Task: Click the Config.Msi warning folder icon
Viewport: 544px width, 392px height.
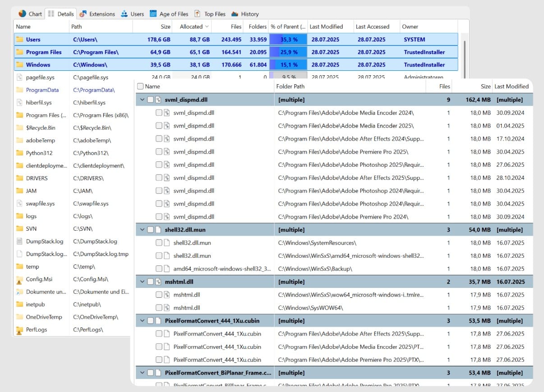Action: click(x=19, y=279)
